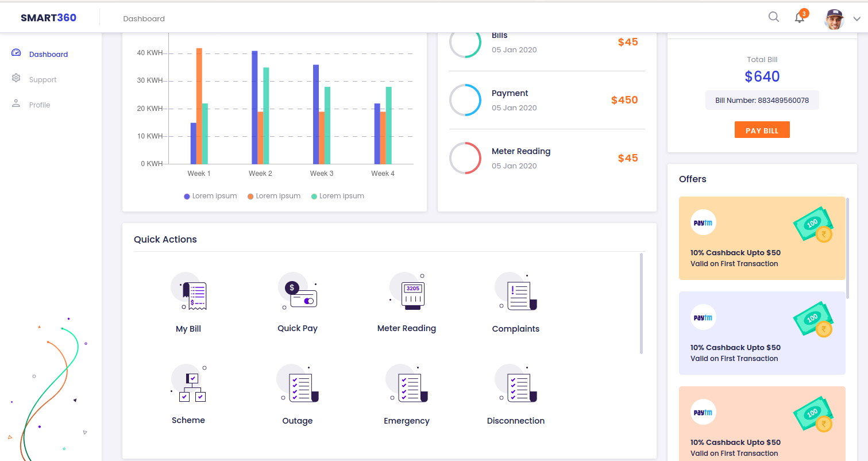Click the Dashboard speedometer icon
The image size is (868, 461).
[x=16, y=53]
